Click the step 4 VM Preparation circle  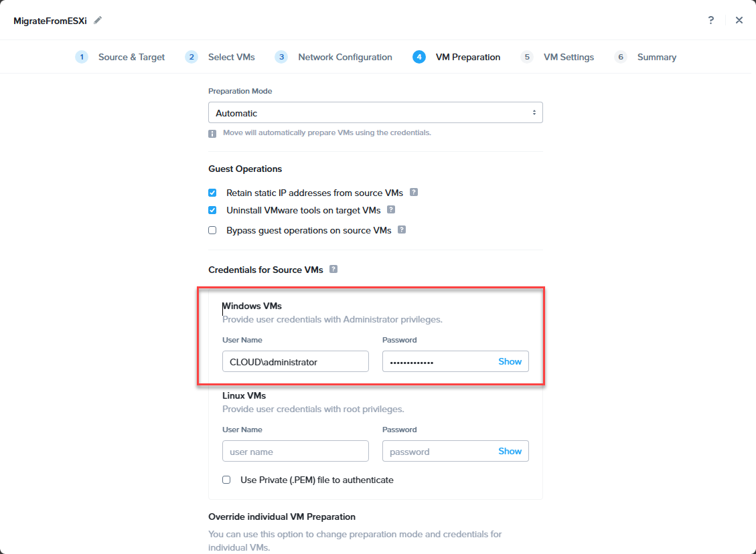419,57
